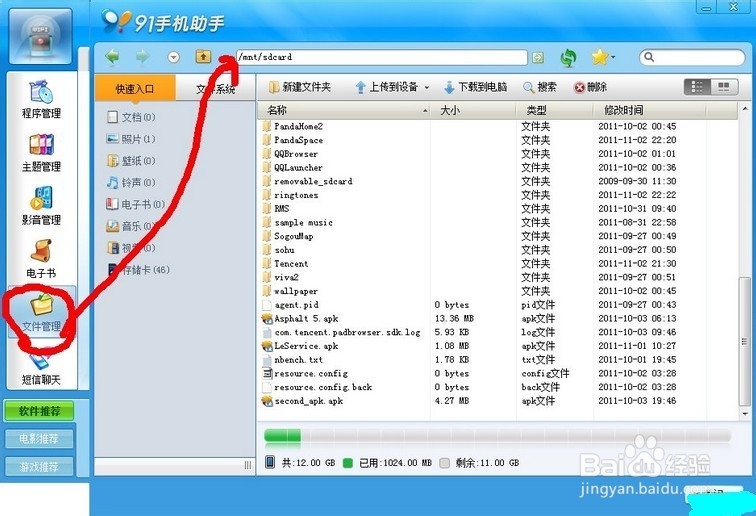The height and width of the screenshot is (516, 756).
Task: Select the nbench.txt file
Action: coord(293,360)
